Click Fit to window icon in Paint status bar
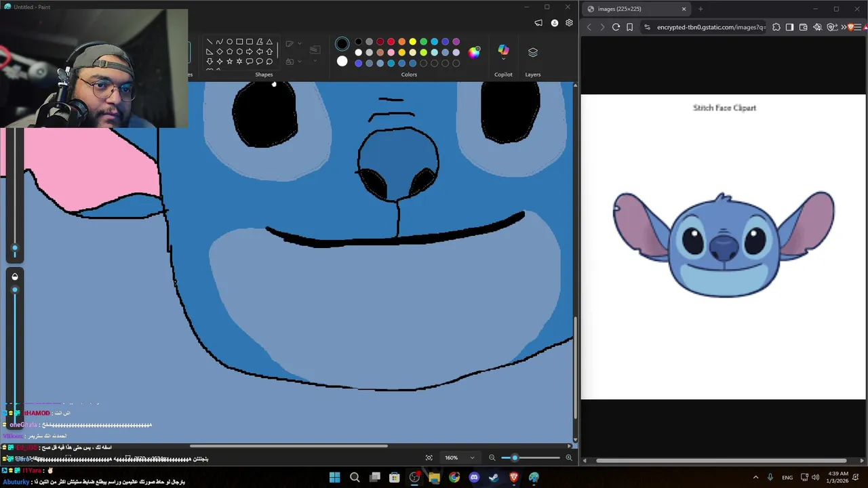This screenshot has height=488, width=868. coord(429,458)
